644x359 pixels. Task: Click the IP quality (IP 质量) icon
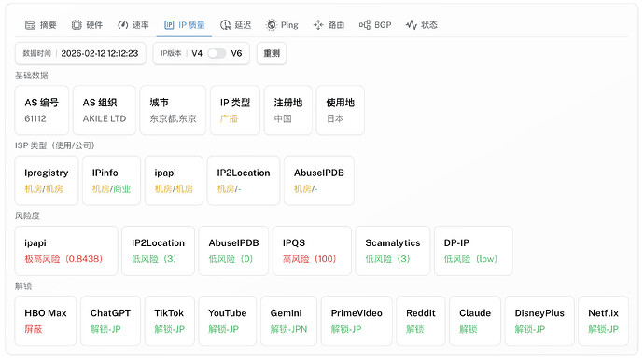pyautogui.click(x=169, y=25)
